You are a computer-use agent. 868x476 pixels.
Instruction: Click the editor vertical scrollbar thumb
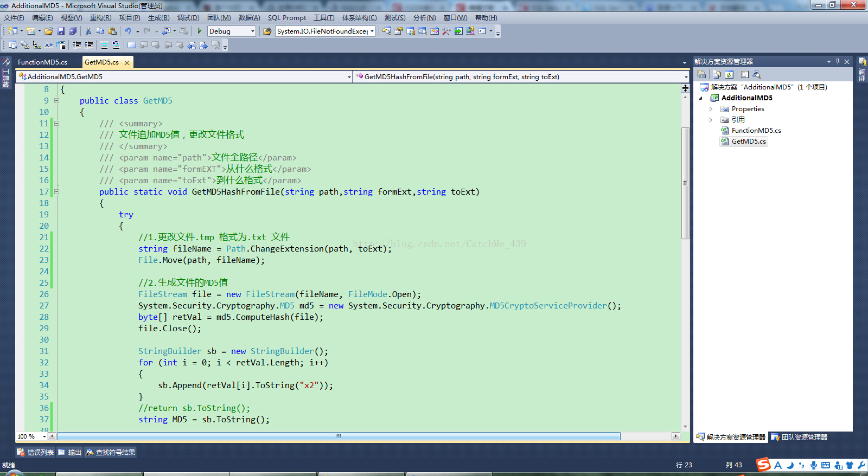[686, 183]
